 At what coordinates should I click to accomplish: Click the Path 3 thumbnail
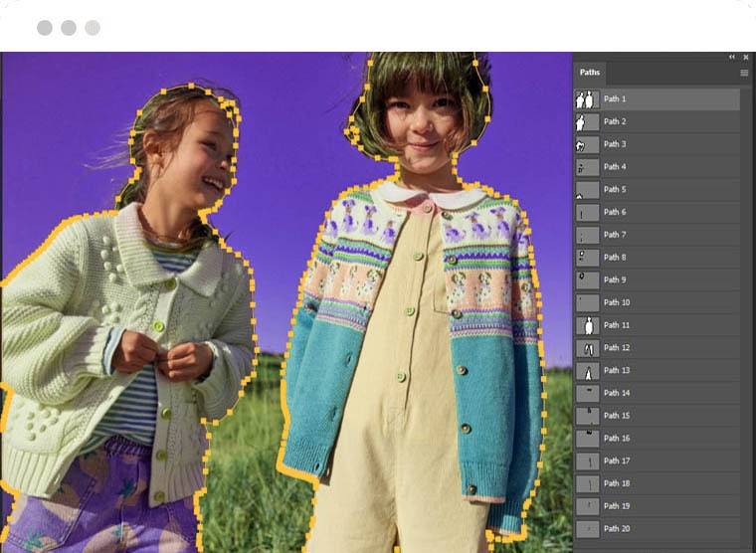tap(587, 144)
